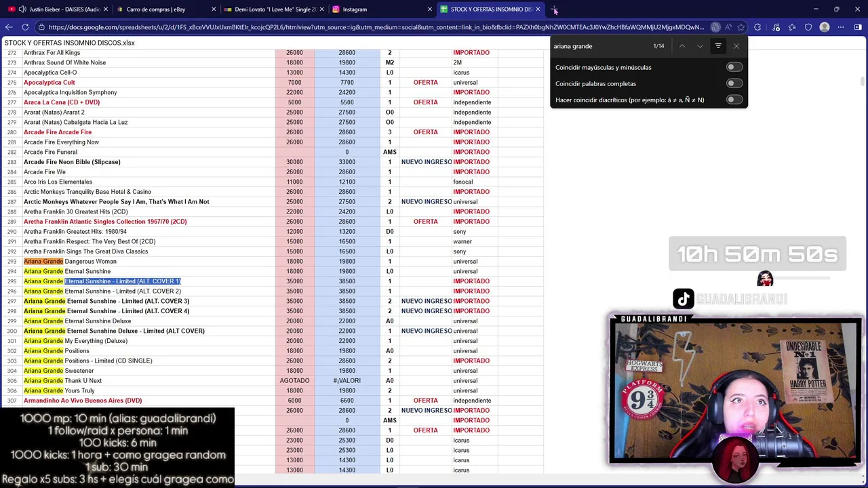The width and height of the screenshot is (868, 488).
Task: Open the Settings and more ellipsis
Action: pos(842,27)
